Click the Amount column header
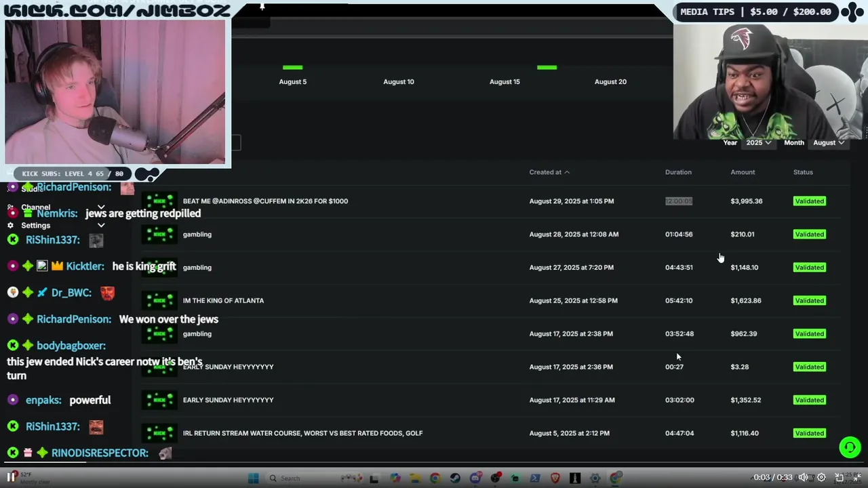The image size is (868, 488). pyautogui.click(x=743, y=172)
